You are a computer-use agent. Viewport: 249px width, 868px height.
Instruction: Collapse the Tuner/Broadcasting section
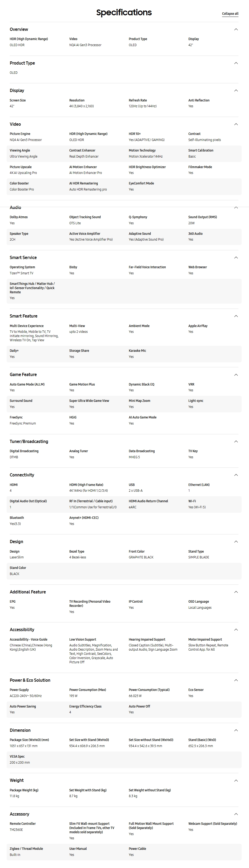tap(236, 441)
